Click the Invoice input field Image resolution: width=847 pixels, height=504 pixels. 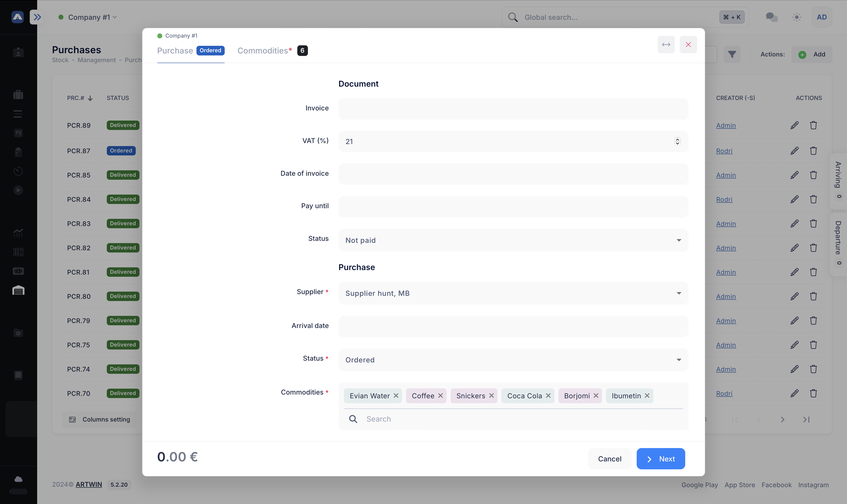[513, 109]
